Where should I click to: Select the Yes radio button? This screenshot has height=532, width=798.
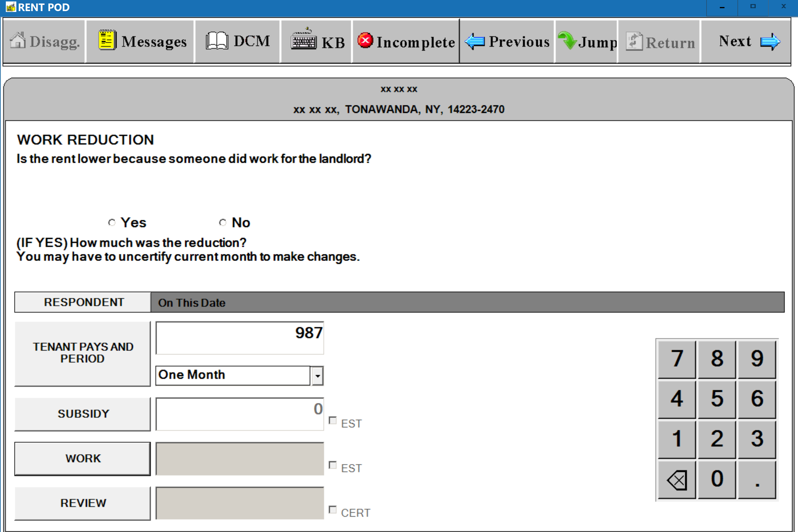point(112,223)
